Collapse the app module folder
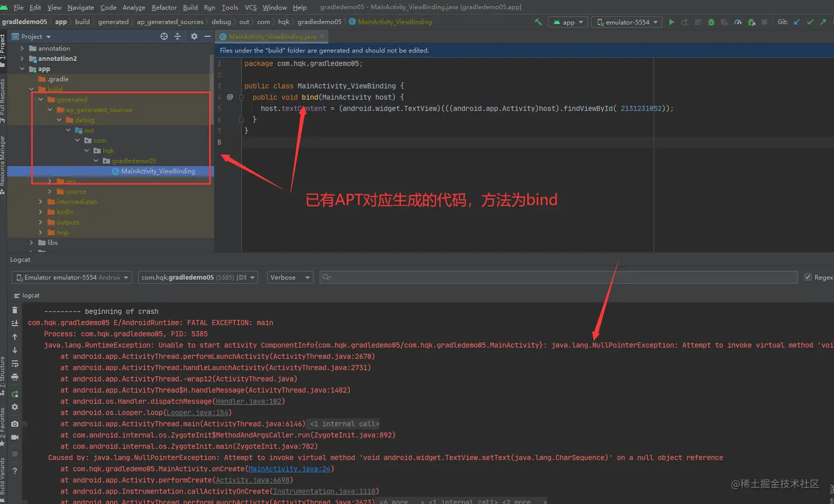The height and width of the screenshot is (504, 834). pyautogui.click(x=22, y=69)
